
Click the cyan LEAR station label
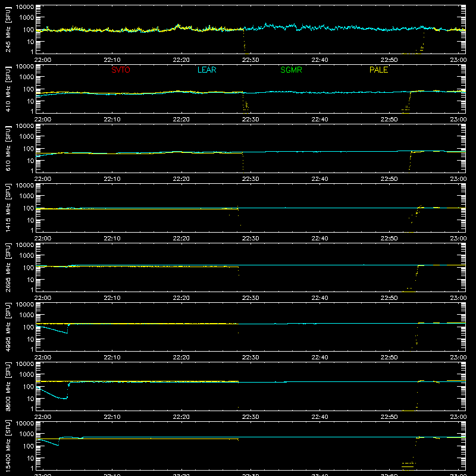pos(206,70)
